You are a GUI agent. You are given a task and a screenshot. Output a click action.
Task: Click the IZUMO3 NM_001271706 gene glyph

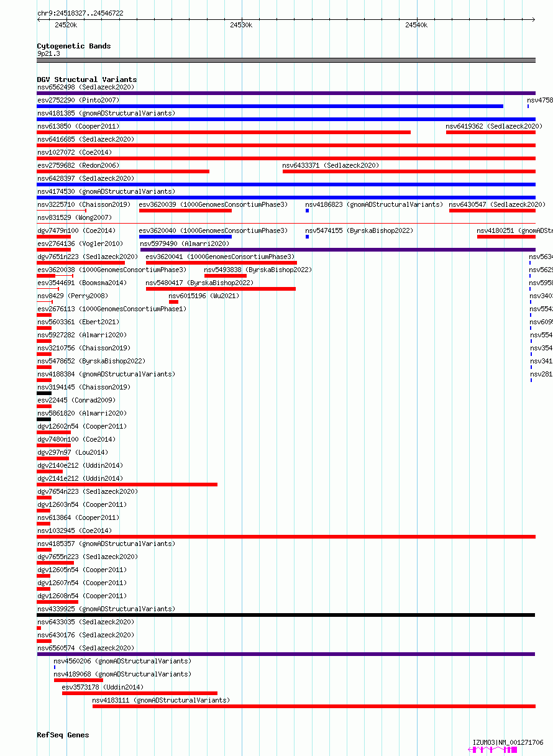click(x=493, y=750)
